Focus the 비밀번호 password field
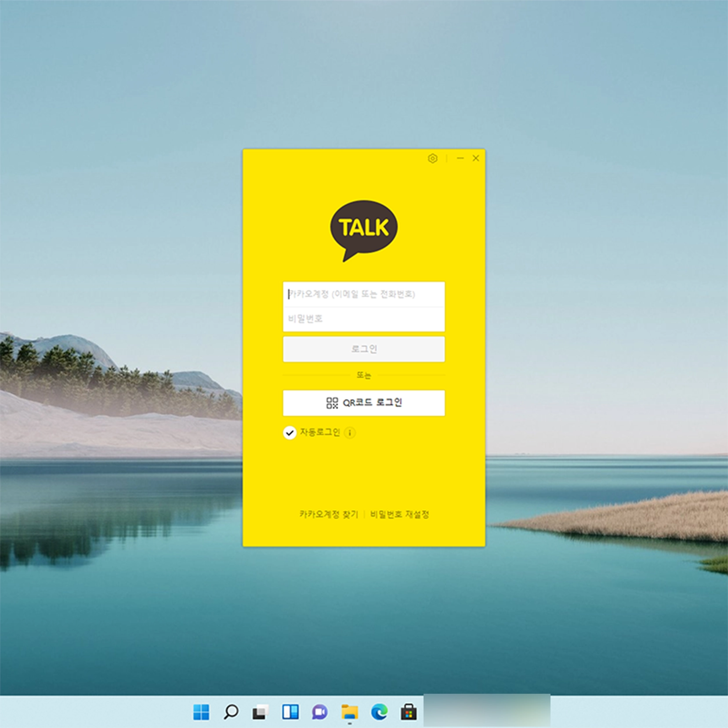The width and height of the screenshot is (728, 728). [364, 319]
